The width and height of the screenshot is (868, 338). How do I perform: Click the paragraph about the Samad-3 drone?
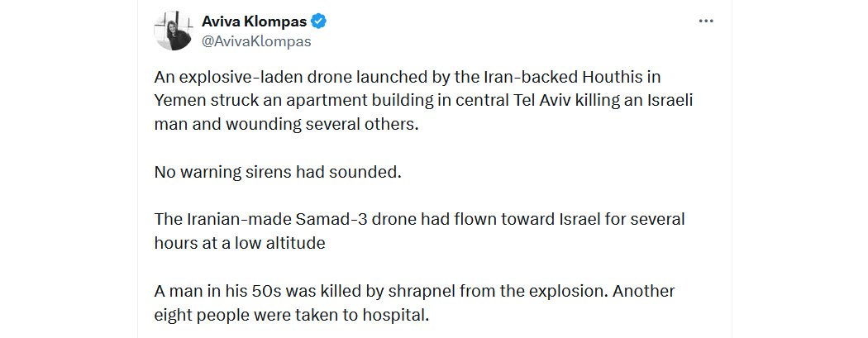(x=420, y=231)
